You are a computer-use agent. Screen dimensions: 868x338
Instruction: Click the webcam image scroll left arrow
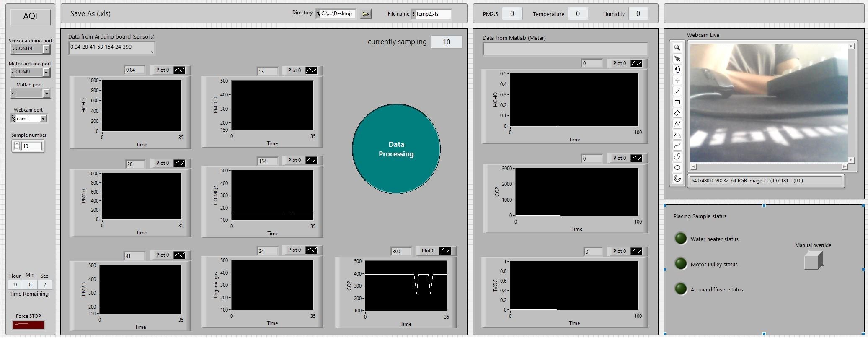coord(693,166)
